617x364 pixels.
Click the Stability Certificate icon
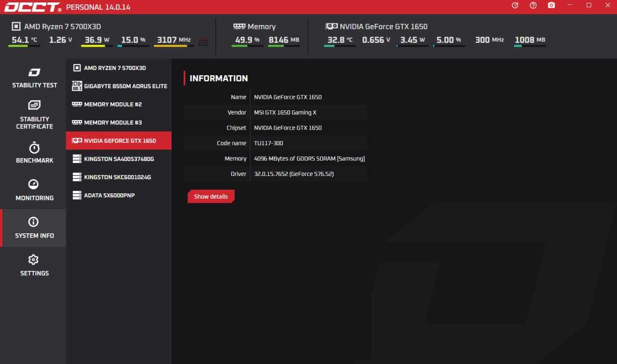[x=34, y=105]
